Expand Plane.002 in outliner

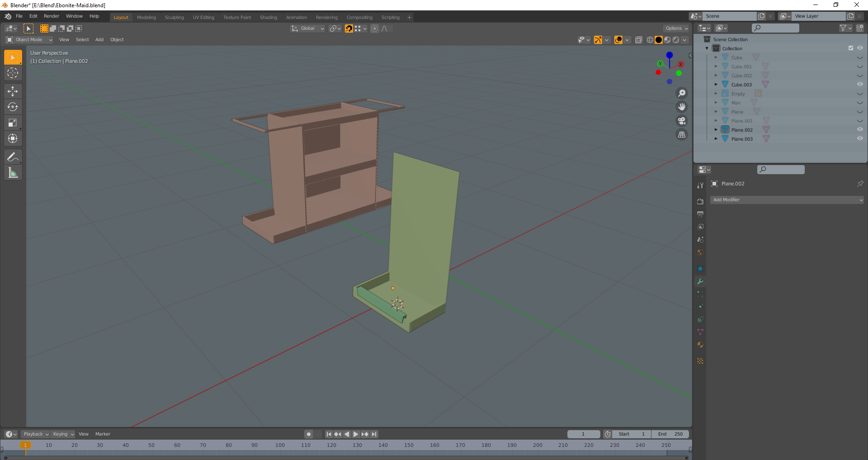(716, 130)
